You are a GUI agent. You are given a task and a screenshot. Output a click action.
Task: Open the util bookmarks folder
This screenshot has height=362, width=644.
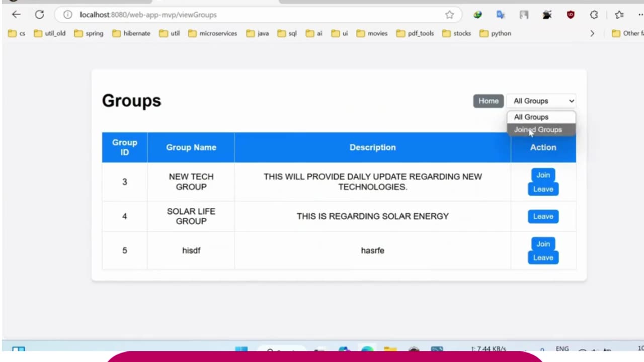pos(170,33)
